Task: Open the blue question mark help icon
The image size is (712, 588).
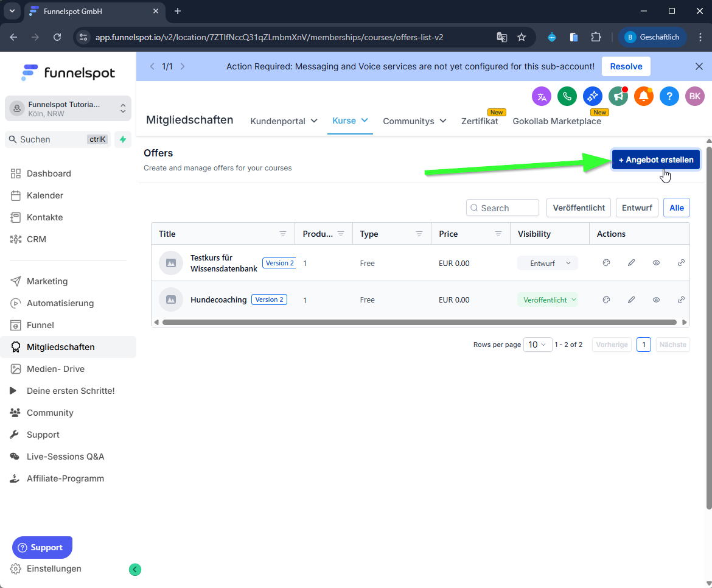Action: pos(669,96)
